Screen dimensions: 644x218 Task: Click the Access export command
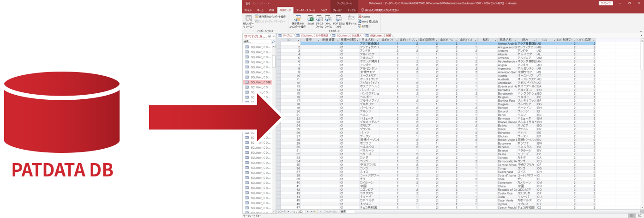(x=364, y=17)
